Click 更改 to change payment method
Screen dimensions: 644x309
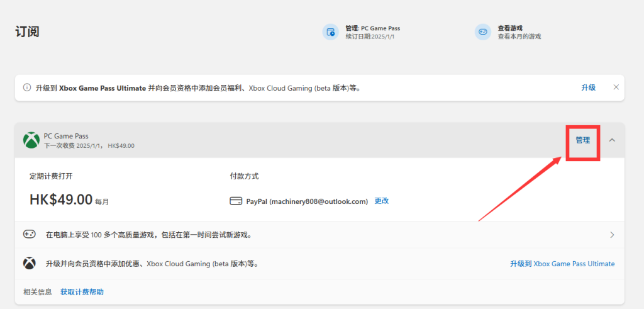pyautogui.click(x=382, y=201)
